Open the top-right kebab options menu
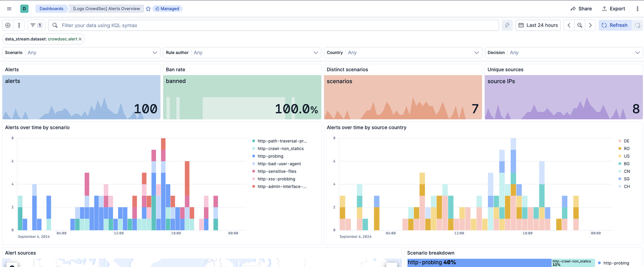 (638, 8)
